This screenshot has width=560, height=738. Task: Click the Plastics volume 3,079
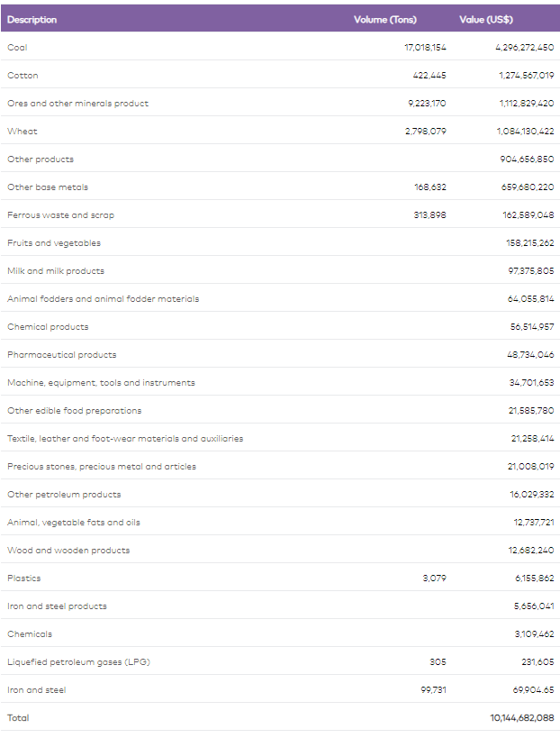(x=435, y=578)
